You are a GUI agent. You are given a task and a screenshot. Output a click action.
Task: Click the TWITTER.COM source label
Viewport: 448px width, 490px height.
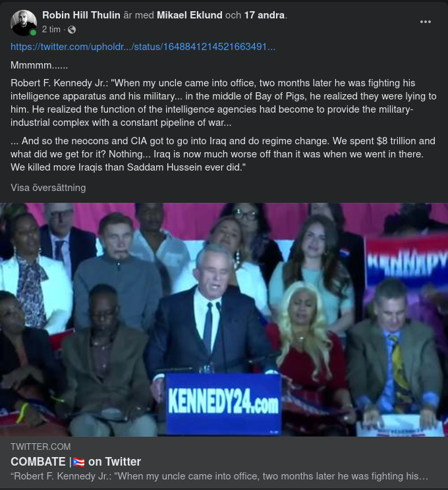coord(41,447)
